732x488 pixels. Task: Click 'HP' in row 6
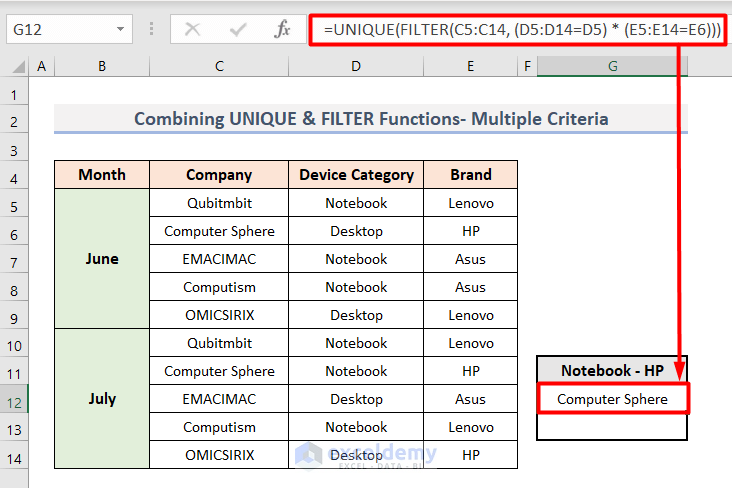(471, 231)
